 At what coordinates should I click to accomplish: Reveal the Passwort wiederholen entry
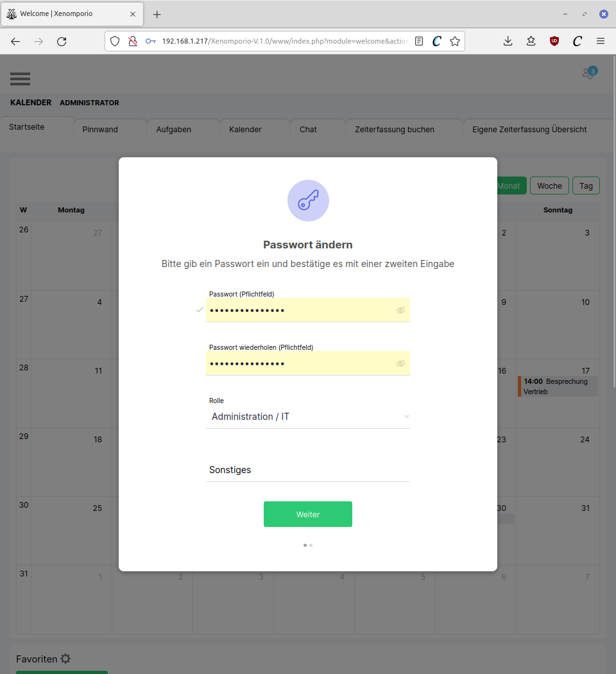click(400, 363)
